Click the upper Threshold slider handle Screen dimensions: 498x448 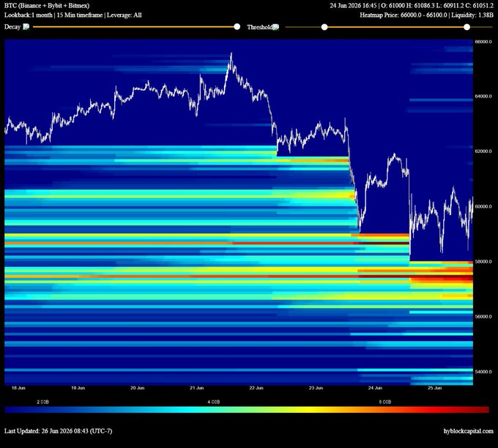coord(467,27)
